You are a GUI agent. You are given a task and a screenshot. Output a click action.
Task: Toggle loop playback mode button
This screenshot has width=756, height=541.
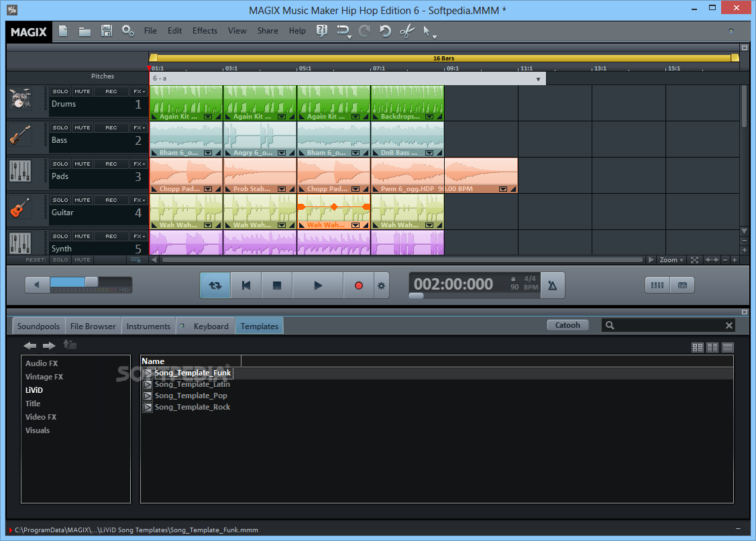[215, 286]
